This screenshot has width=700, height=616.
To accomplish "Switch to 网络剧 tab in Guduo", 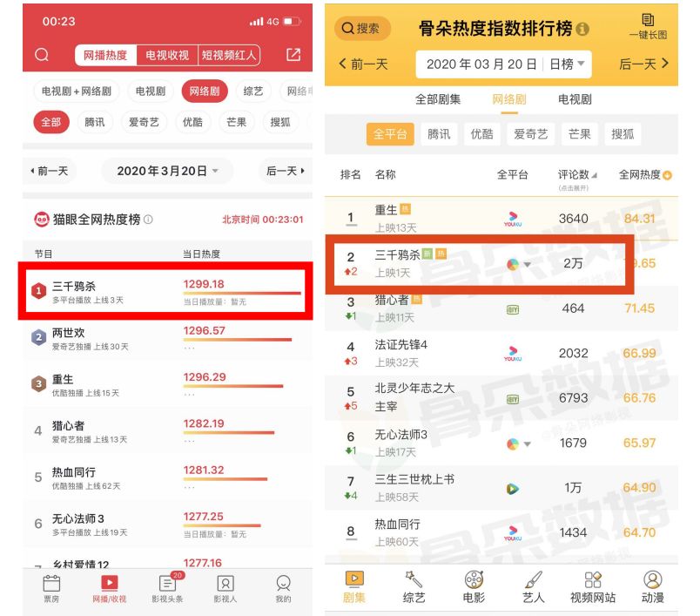I will (509, 99).
